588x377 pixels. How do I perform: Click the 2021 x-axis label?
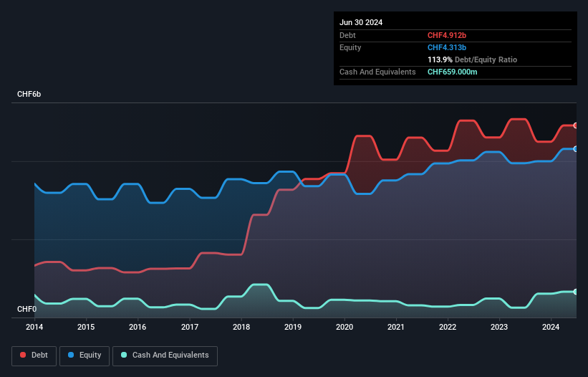click(x=396, y=327)
